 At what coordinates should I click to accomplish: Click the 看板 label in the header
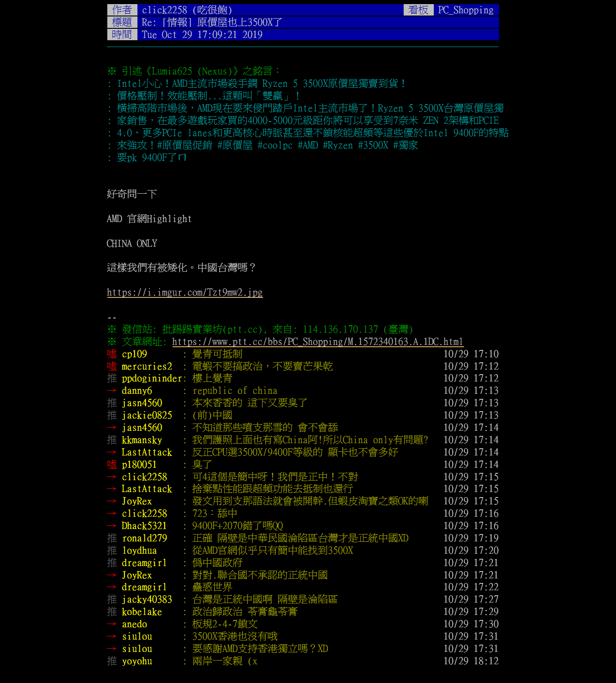pyautogui.click(x=418, y=10)
